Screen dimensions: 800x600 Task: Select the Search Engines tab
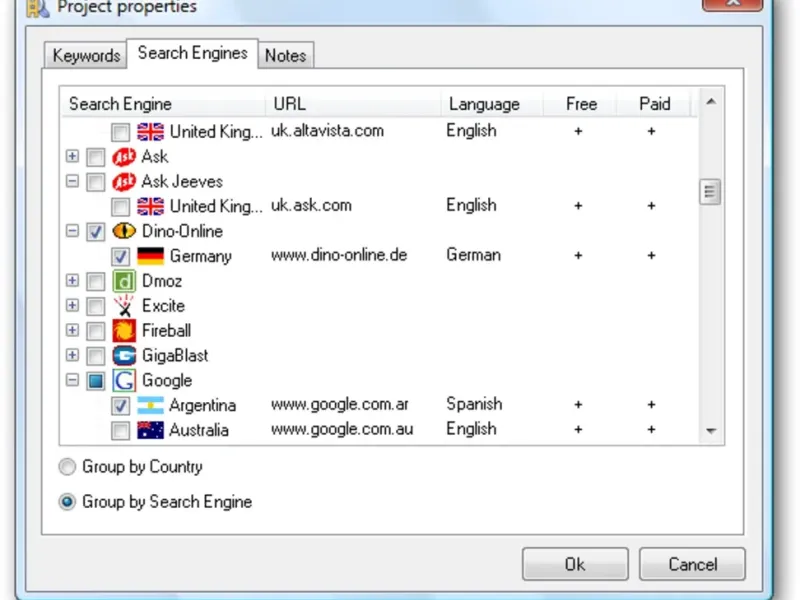point(192,53)
